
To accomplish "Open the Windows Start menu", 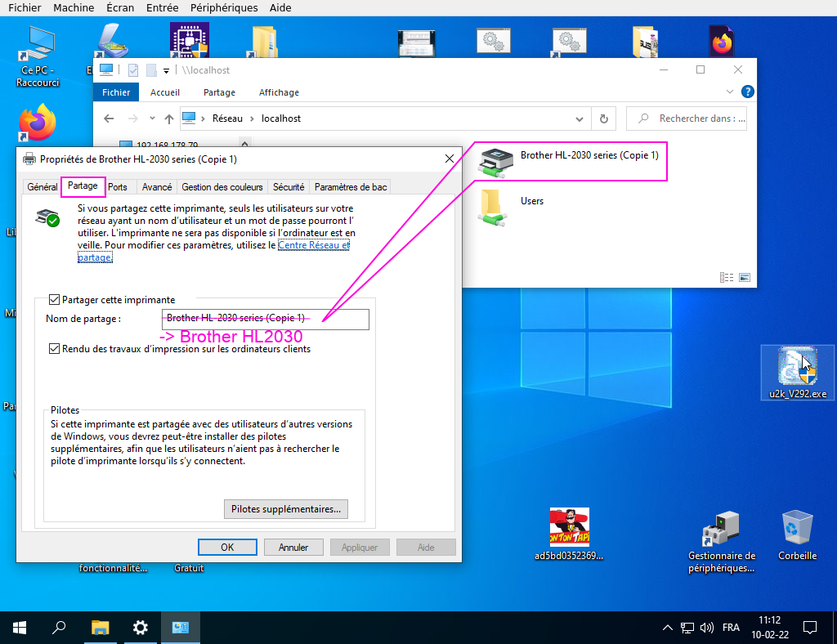I will [20, 628].
